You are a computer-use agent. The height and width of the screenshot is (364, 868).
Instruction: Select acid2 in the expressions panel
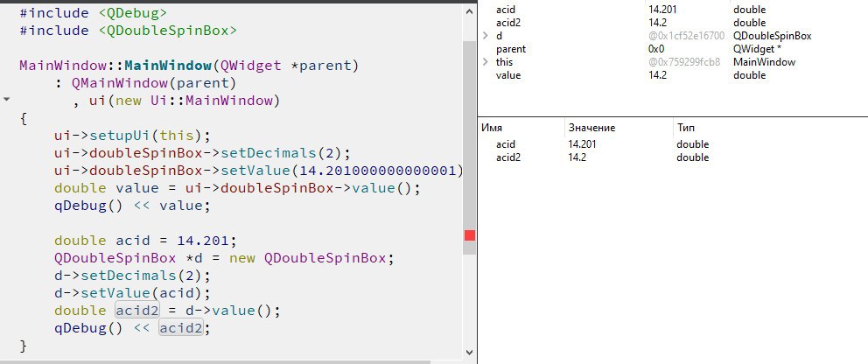tap(508, 157)
